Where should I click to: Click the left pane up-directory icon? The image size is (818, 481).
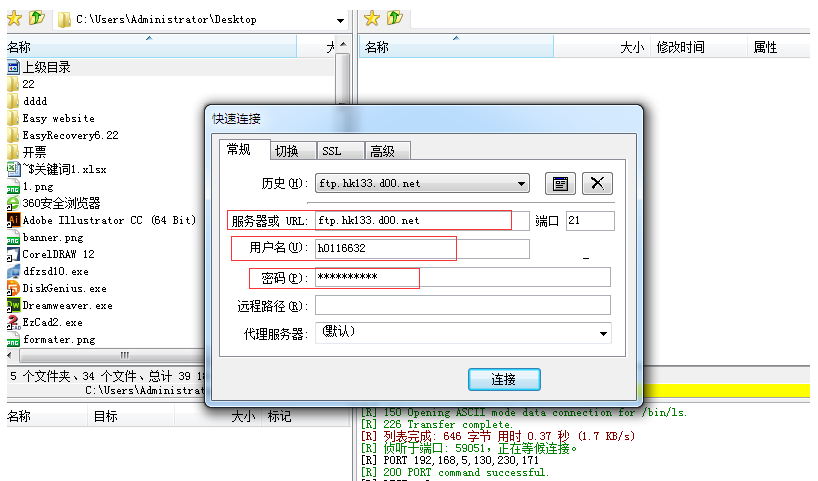[37, 18]
